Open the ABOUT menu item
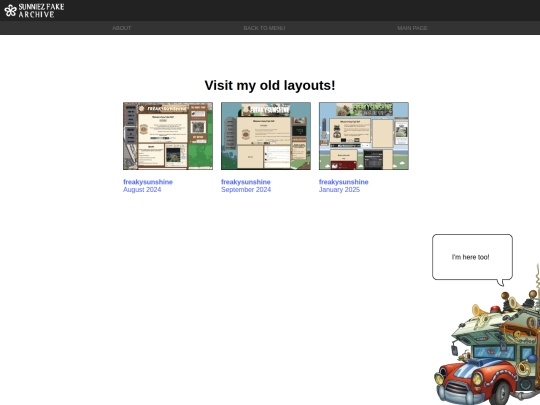Image resolution: width=540 pixels, height=405 pixels. (x=122, y=28)
